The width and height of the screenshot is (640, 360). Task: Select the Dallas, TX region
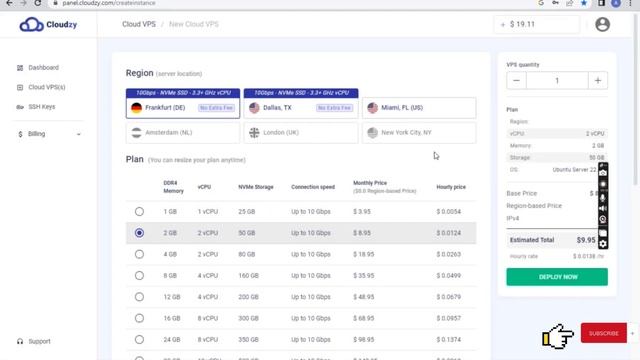coord(301,108)
